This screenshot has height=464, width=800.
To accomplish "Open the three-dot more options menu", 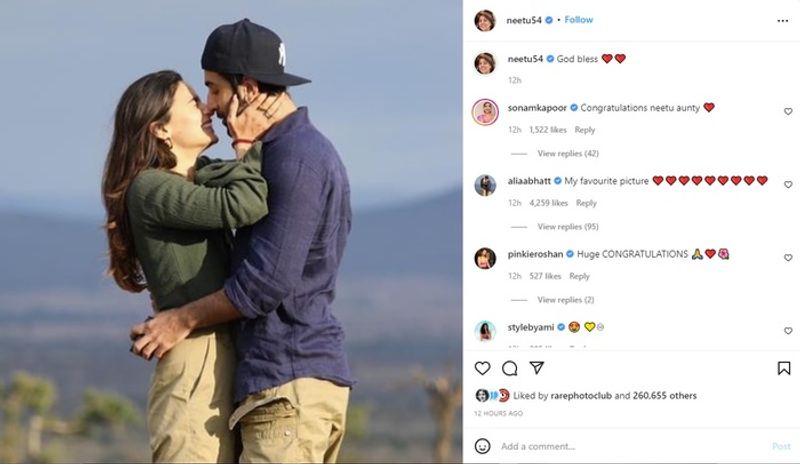I will (x=783, y=21).
